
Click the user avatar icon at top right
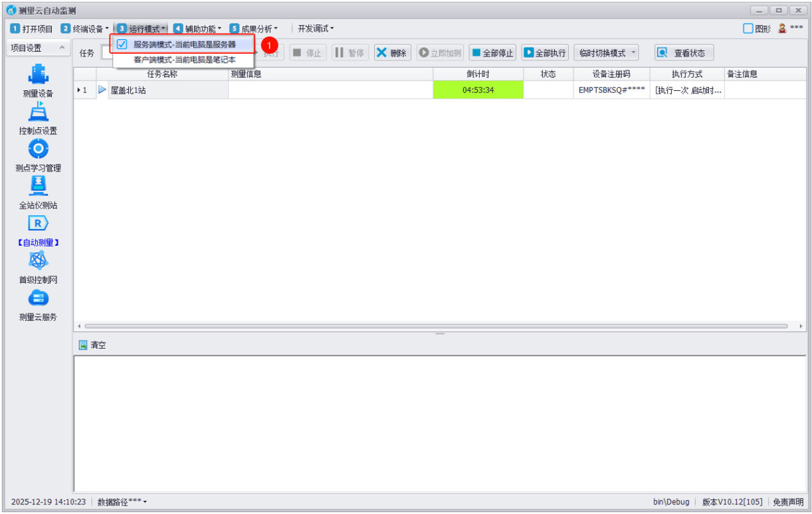click(x=782, y=29)
